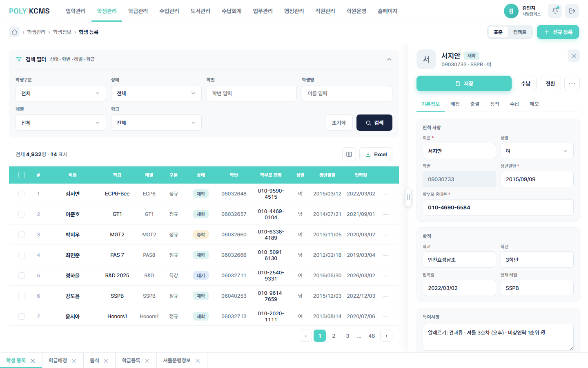The image size is (588, 368).
Task: Open the 학급 filter dropdown
Action: tap(156, 123)
